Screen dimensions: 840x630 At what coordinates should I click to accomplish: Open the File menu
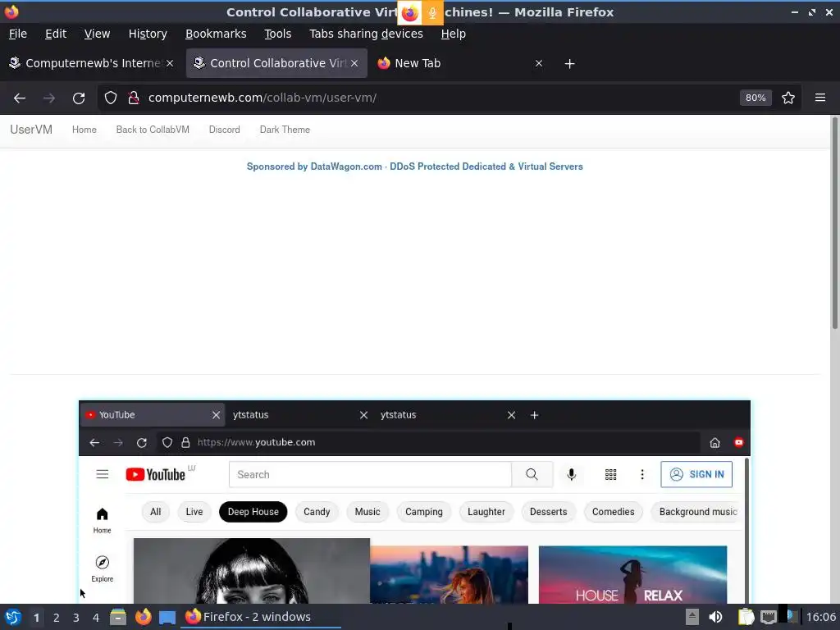[x=18, y=34]
